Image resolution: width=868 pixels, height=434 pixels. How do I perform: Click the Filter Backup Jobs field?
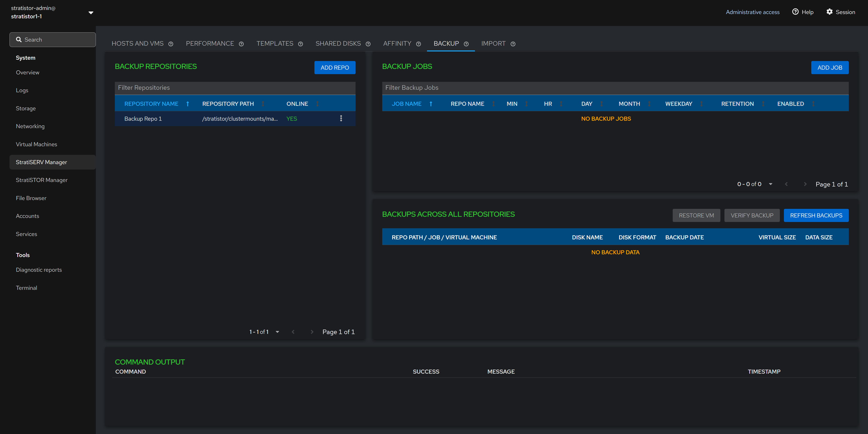[615, 88]
